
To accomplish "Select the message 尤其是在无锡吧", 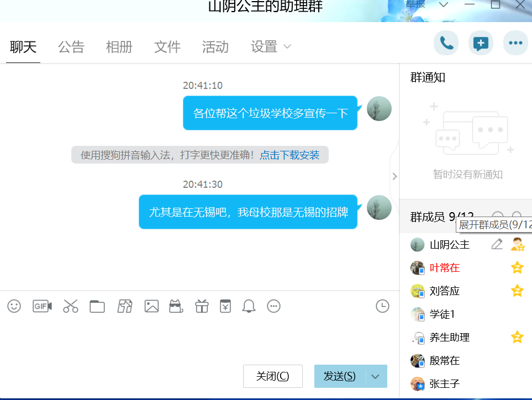I will 248,212.
